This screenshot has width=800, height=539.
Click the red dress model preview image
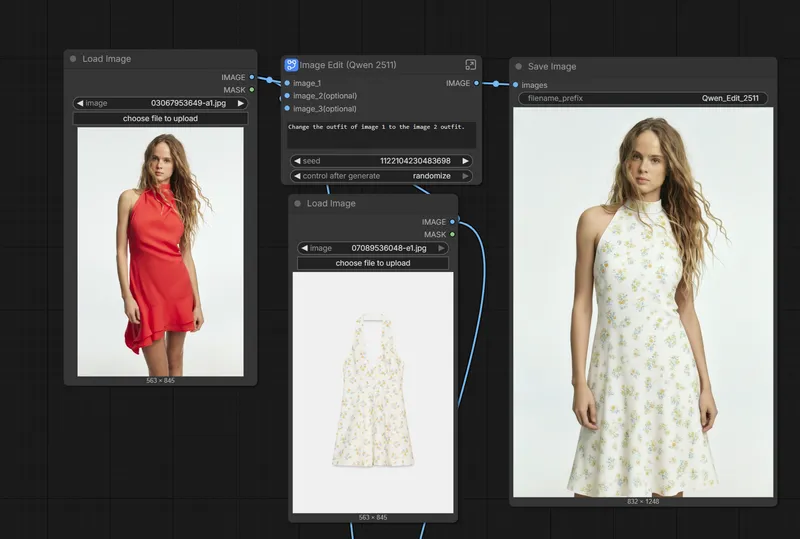[160, 252]
